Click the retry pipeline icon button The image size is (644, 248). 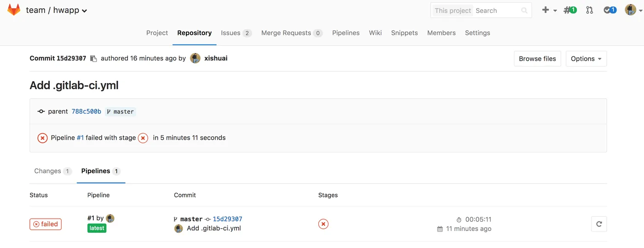[x=599, y=224]
